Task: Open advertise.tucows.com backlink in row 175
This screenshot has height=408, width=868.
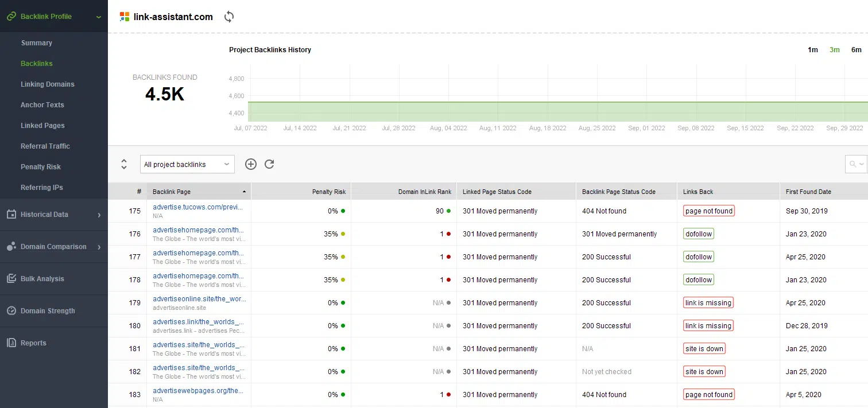Action: [198, 207]
